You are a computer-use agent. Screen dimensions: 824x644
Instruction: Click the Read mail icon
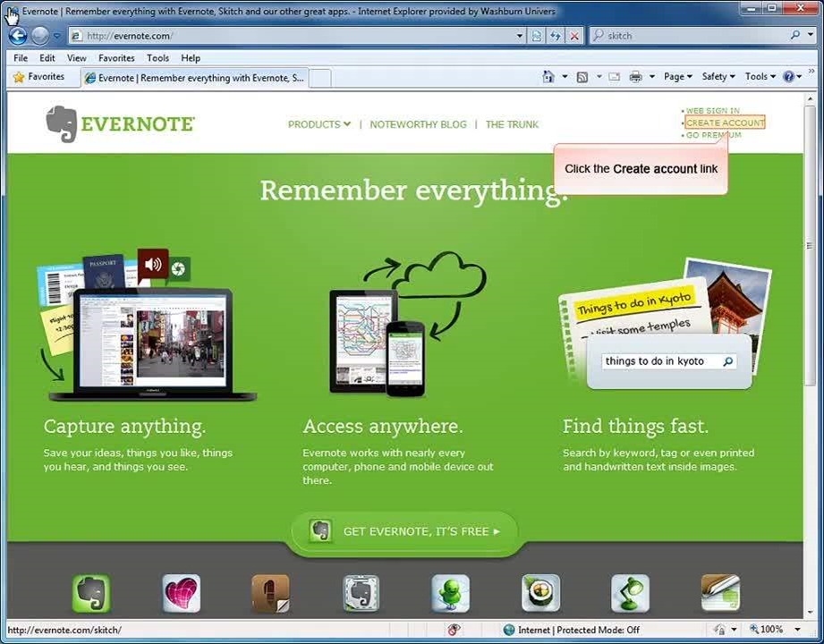click(x=614, y=77)
